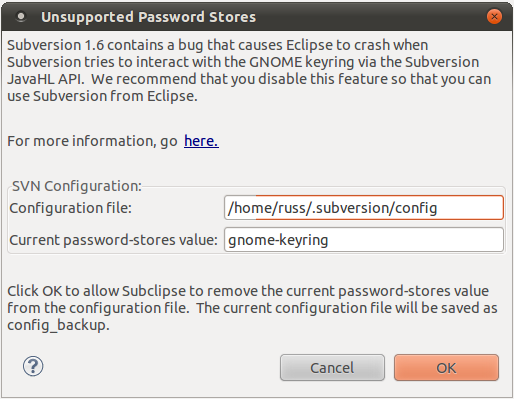Click the "use Subversion from Eclipse." line
The image size is (514, 399).
(103, 96)
